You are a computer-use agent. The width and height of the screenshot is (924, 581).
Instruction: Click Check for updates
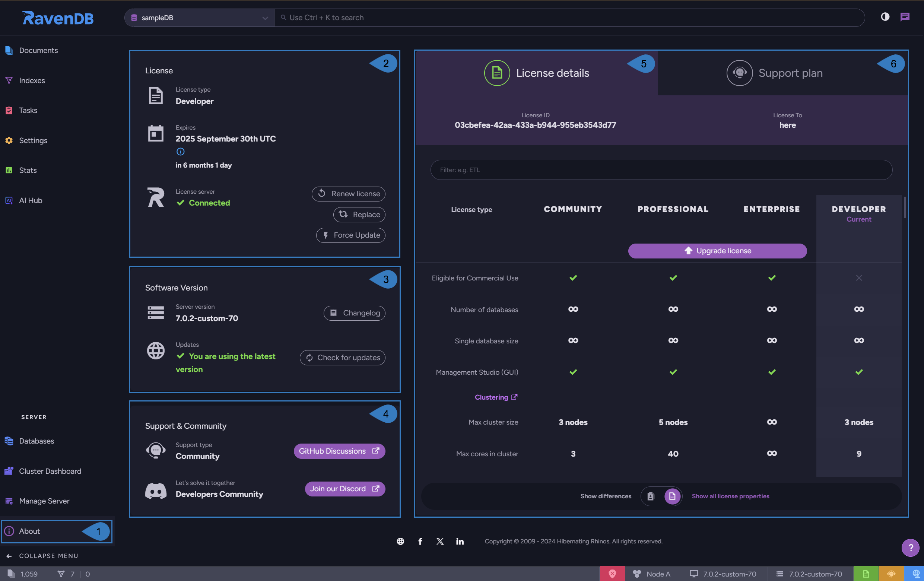[343, 357]
